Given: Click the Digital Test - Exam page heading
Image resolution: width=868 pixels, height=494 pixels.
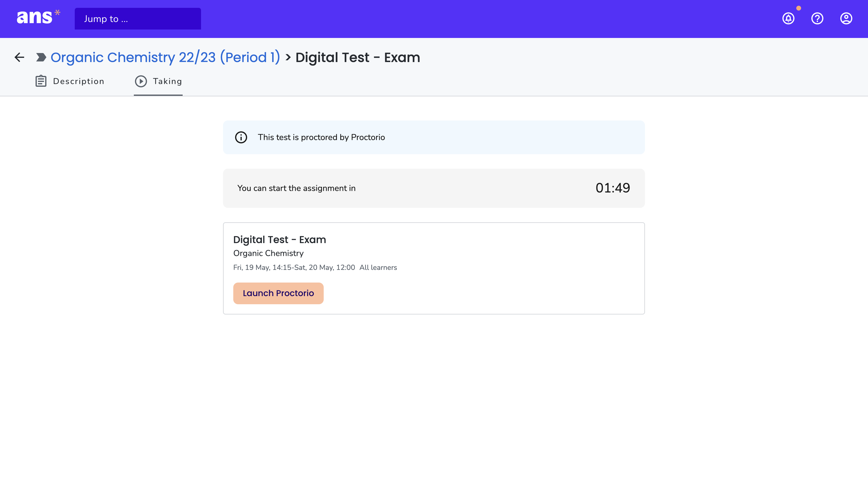Looking at the screenshot, I should tap(358, 57).
